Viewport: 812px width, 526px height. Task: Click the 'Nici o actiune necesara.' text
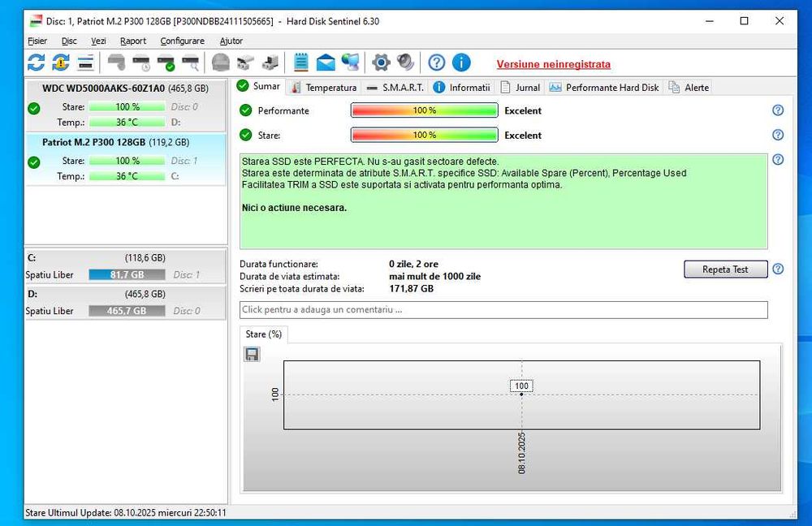coord(294,208)
